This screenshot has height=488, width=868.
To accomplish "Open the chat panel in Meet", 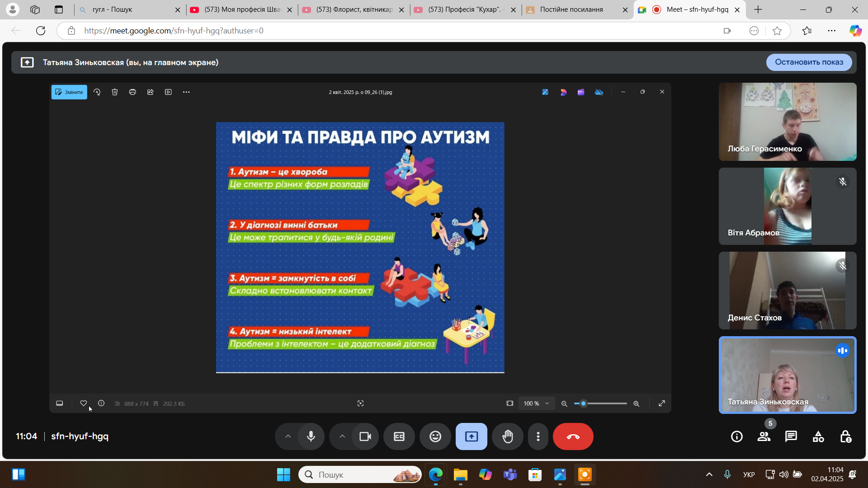I will tap(791, 436).
